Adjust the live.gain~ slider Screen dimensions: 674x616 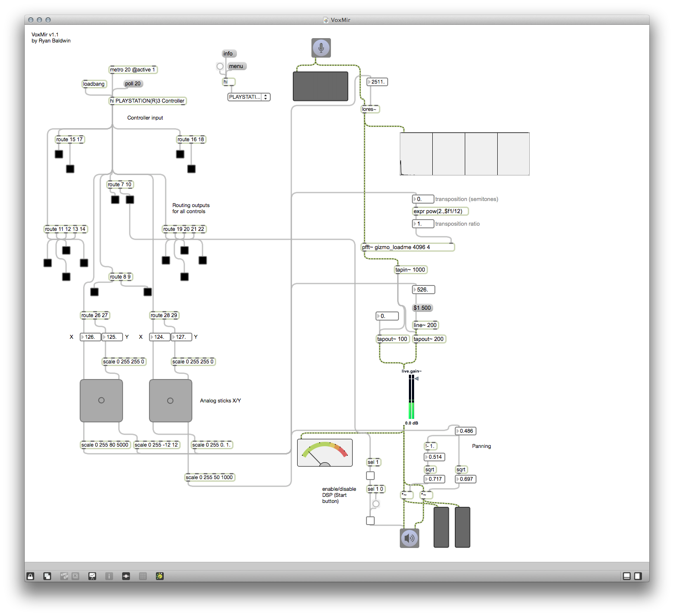tap(412, 397)
